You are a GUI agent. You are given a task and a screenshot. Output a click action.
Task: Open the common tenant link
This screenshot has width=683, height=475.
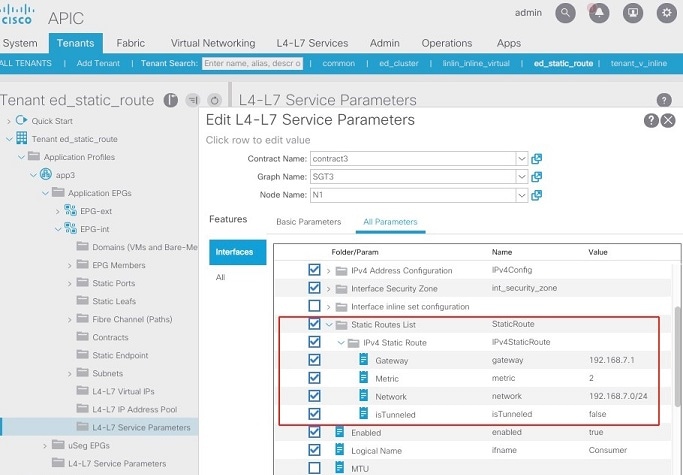tap(338, 63)
